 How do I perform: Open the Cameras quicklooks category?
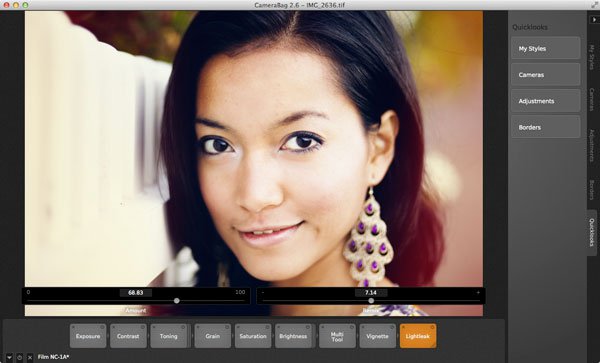click(546, 75)
